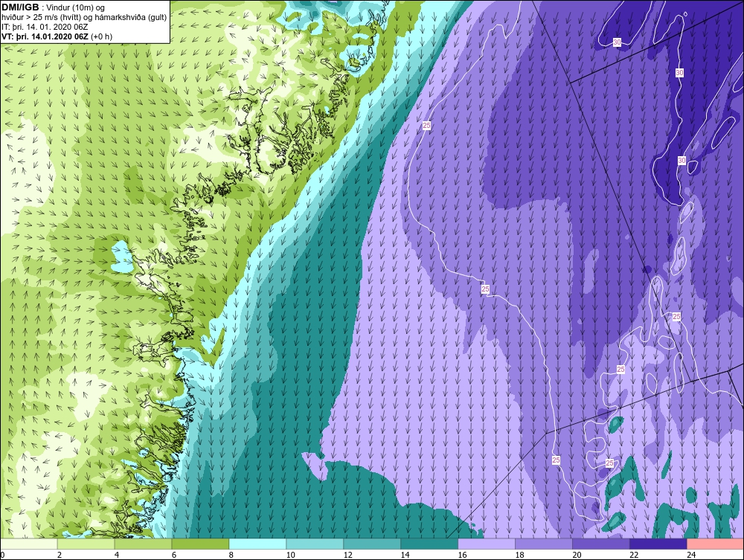Select the legend swatch between 12 and 14

click(x=372, y=544)
